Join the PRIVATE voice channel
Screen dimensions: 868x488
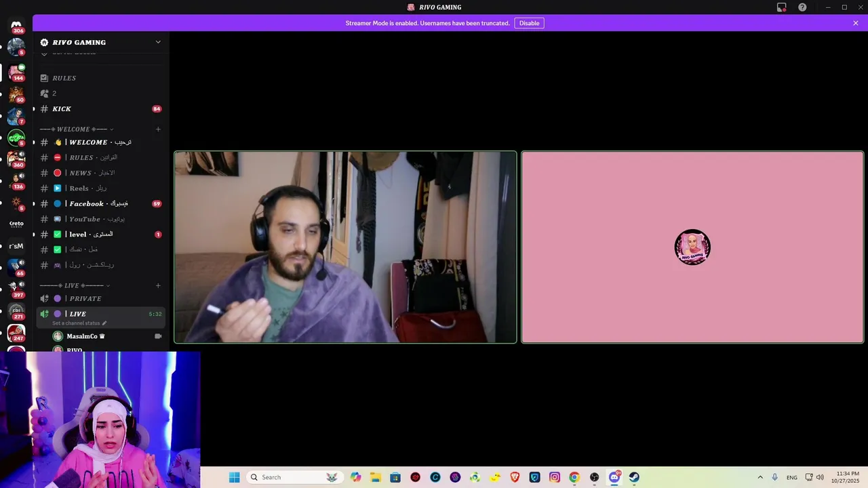coord(102,298)
